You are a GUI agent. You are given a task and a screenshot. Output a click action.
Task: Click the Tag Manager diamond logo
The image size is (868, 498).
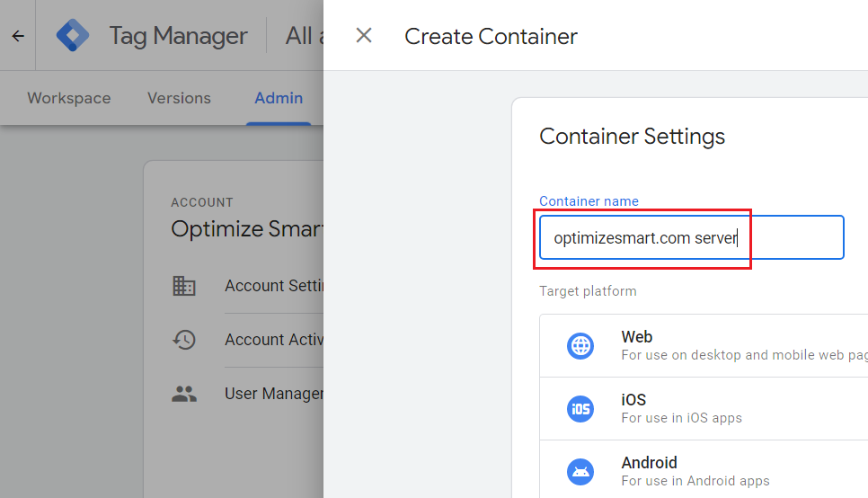(x=73, y=36)
